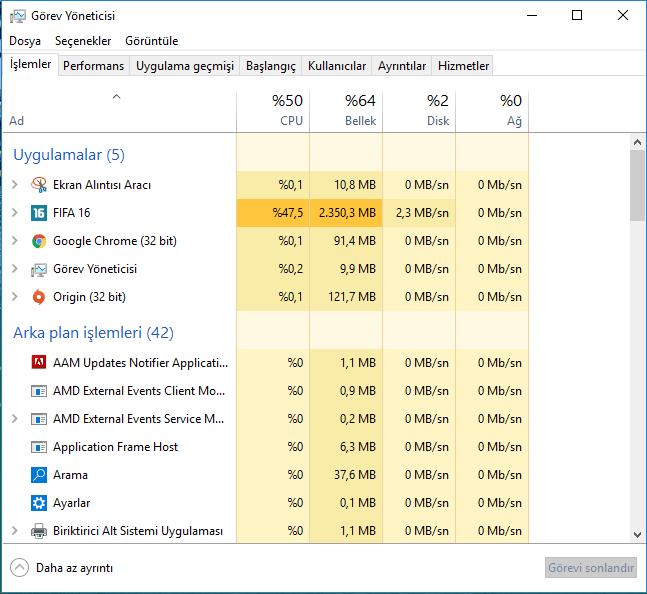Select the Google Chrome (32 bit) name

point(115,241)
